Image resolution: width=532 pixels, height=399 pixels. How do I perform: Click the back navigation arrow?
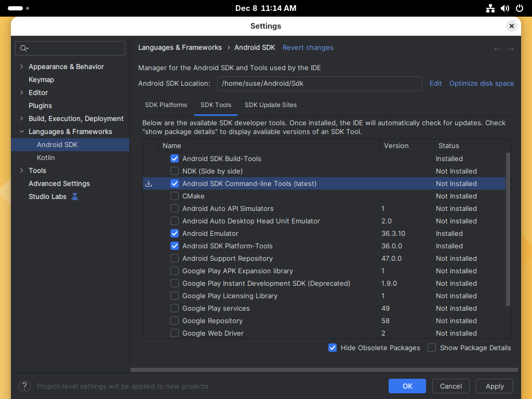(497, 48)
